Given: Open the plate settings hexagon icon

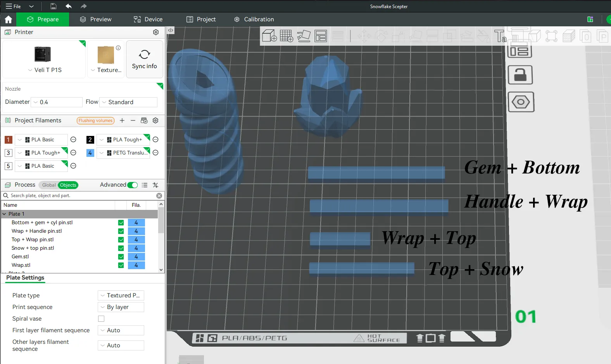Looking at the screenshot, I should tap(521, 102).
